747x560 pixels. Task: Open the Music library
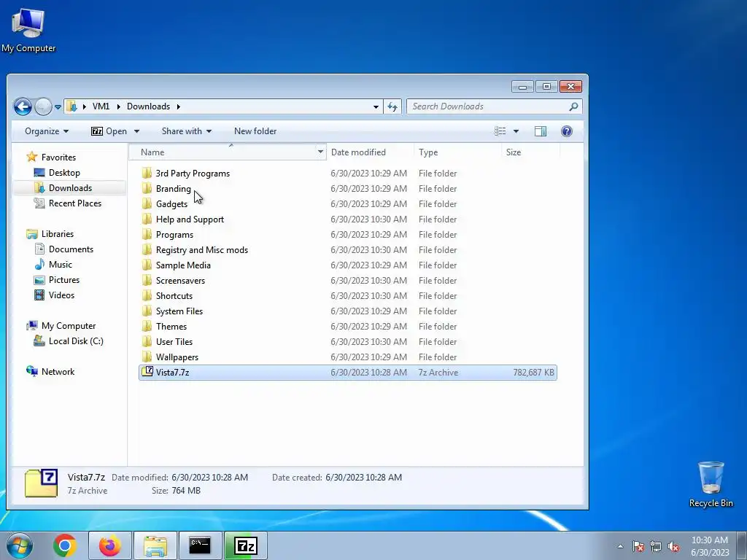point(53,264)
